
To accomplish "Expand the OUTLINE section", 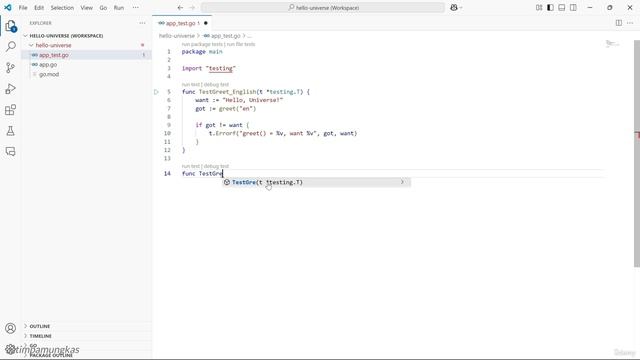I will point(40,326).
